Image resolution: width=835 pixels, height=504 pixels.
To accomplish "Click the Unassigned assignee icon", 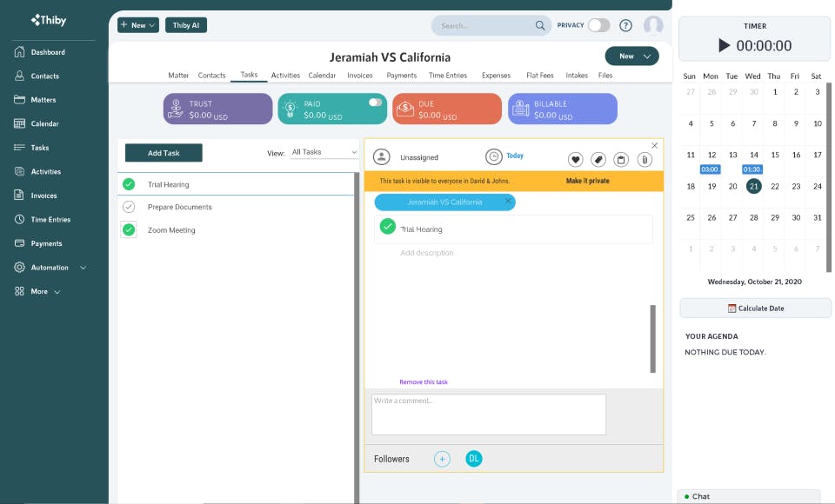I will pyautogui.click(x=381, y=157).
